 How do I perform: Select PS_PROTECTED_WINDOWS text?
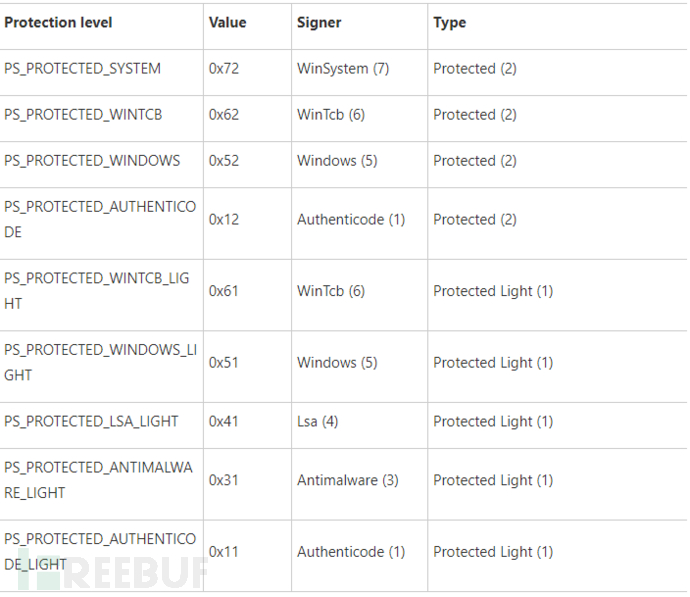pos(92,161)
